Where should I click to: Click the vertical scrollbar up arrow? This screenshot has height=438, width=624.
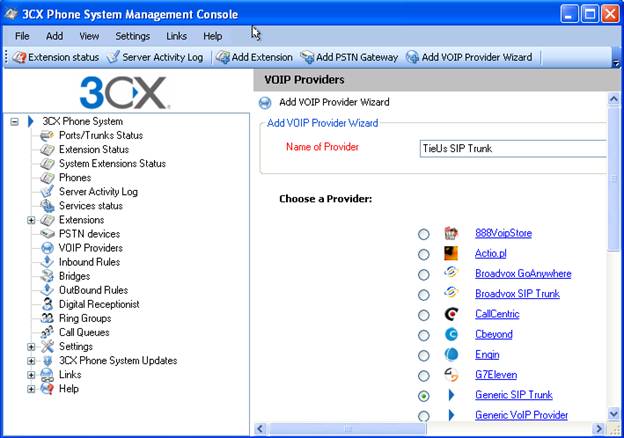coord(614,99)
